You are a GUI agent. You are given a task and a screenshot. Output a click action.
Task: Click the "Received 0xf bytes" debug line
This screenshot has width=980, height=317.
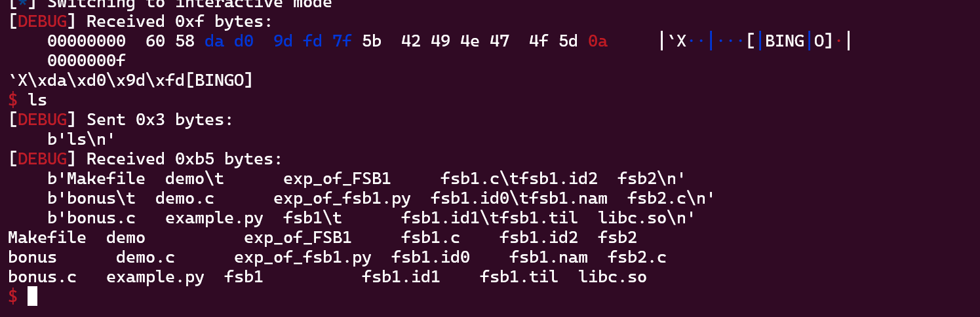tap(140, 22)
